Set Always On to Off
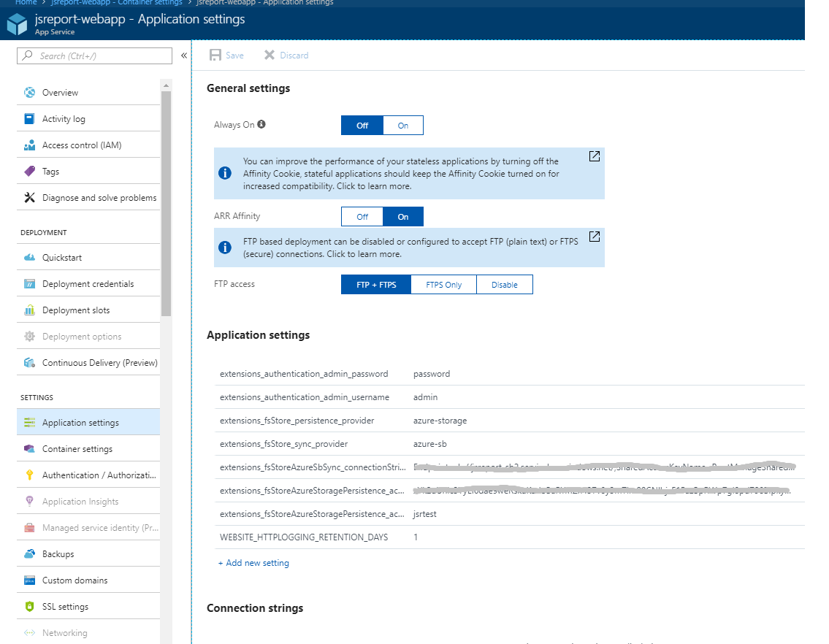This screenshot has height=644, width=829. (362, 126)
